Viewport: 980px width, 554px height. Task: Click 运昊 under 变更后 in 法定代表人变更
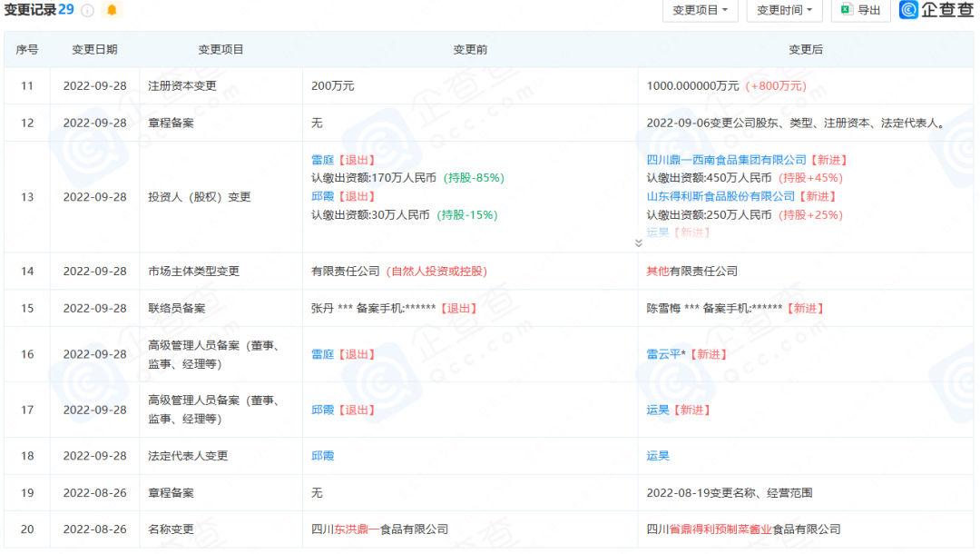(656, 456)
